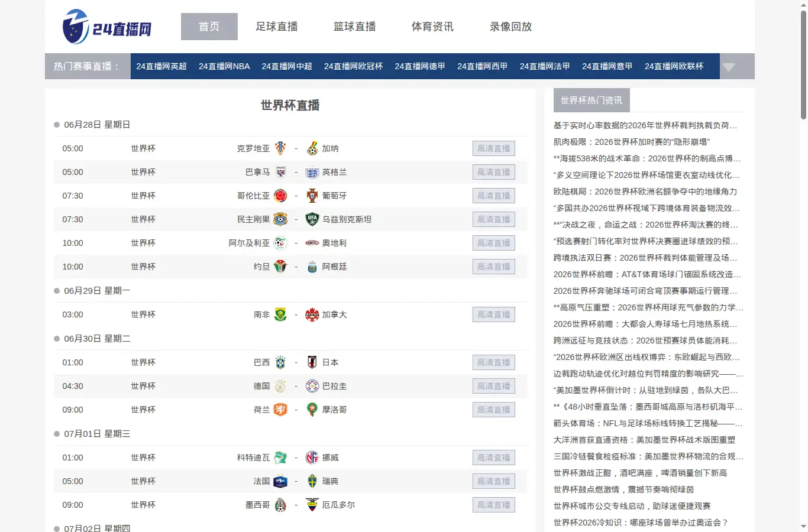This screenshot has width=808, height=532.
Task: Click 高清直播 for 巴西 vs 日本
Action: (494, 362)
